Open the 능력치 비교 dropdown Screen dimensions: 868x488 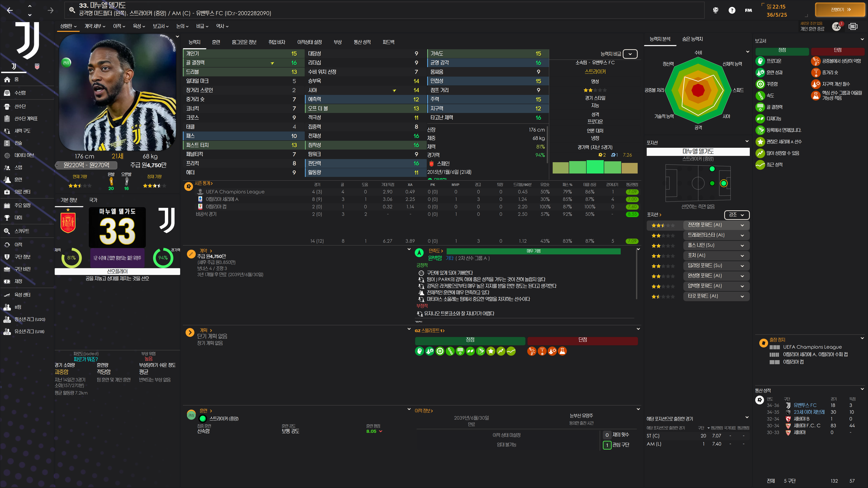pos(630,54)
